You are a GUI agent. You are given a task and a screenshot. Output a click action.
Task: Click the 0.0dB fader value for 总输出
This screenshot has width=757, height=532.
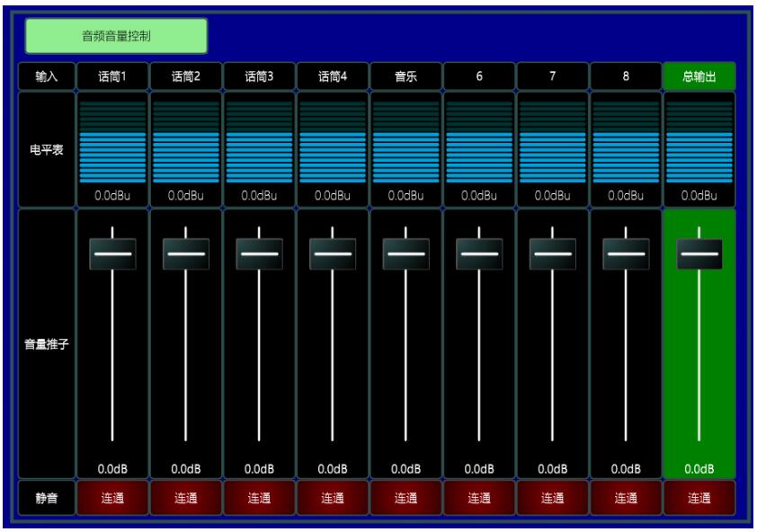(699, 469)
